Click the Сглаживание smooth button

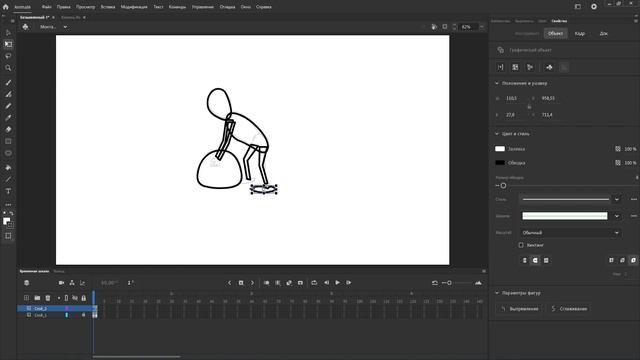(x=569, y=309)
